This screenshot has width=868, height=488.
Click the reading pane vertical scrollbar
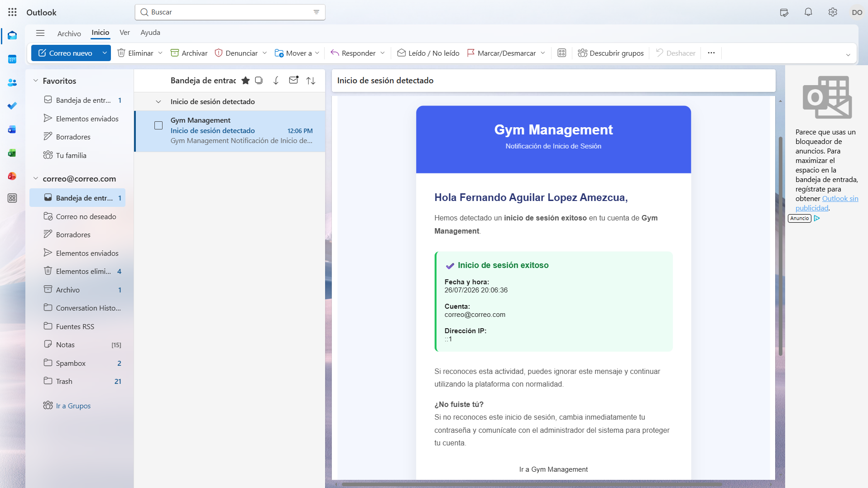pyautogui.click(x=780, y=246)
